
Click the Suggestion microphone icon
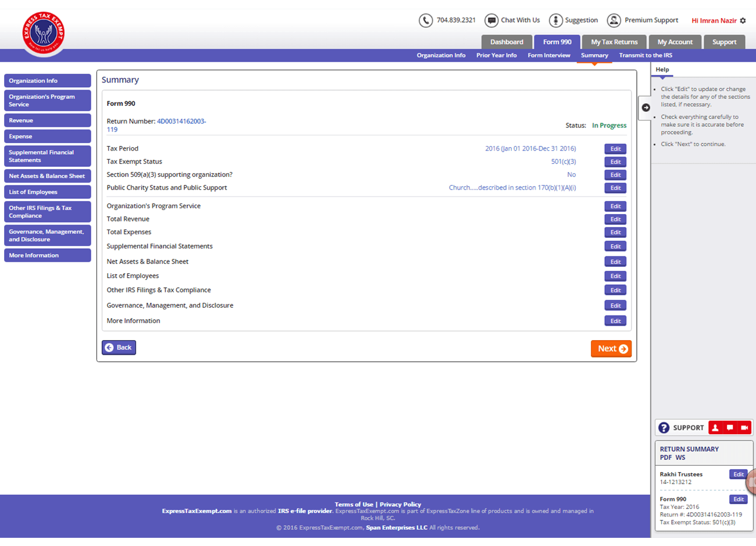pos(556,20)
